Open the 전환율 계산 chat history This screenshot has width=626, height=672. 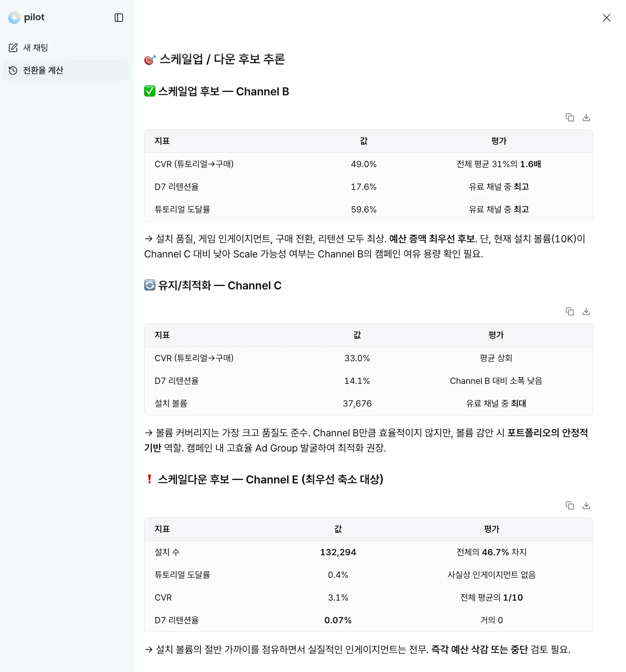point(43,71)
